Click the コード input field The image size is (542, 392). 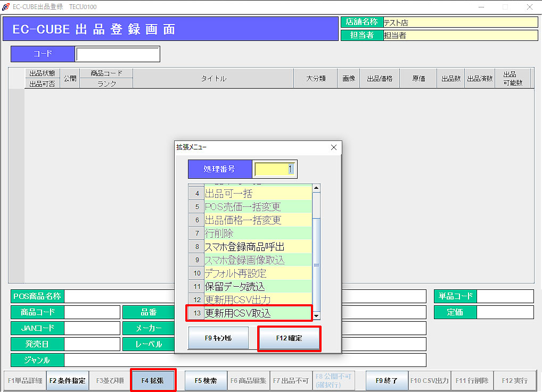pyautogui.click(x=118, y=54)
